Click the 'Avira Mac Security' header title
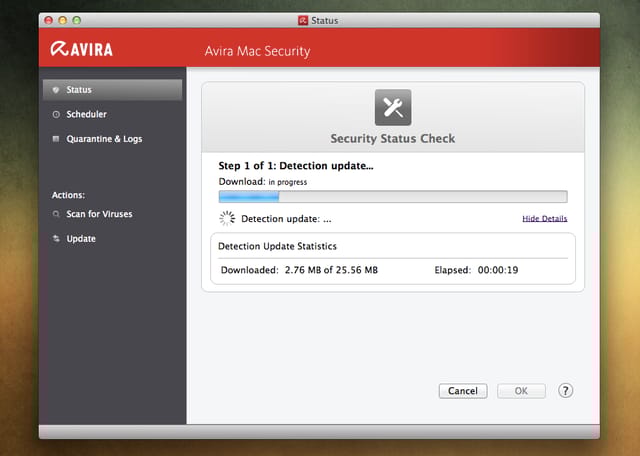The width and height of the screenshot is (640, 456). (x=257, y=51)
